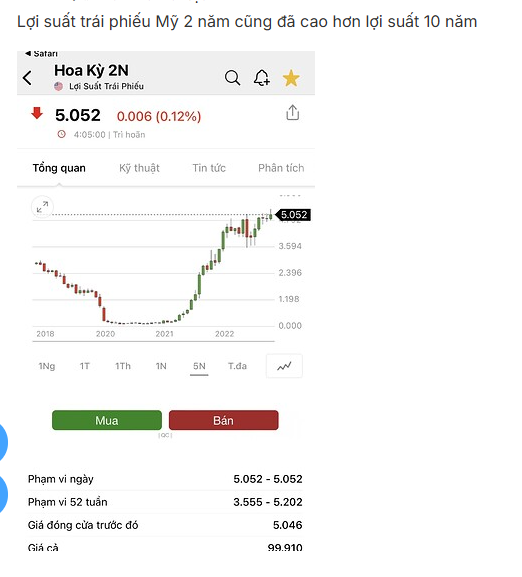The width and height of the screenshot is (522, 577).
Task: Click the red Bán button
Action: [x=224, y=420]
